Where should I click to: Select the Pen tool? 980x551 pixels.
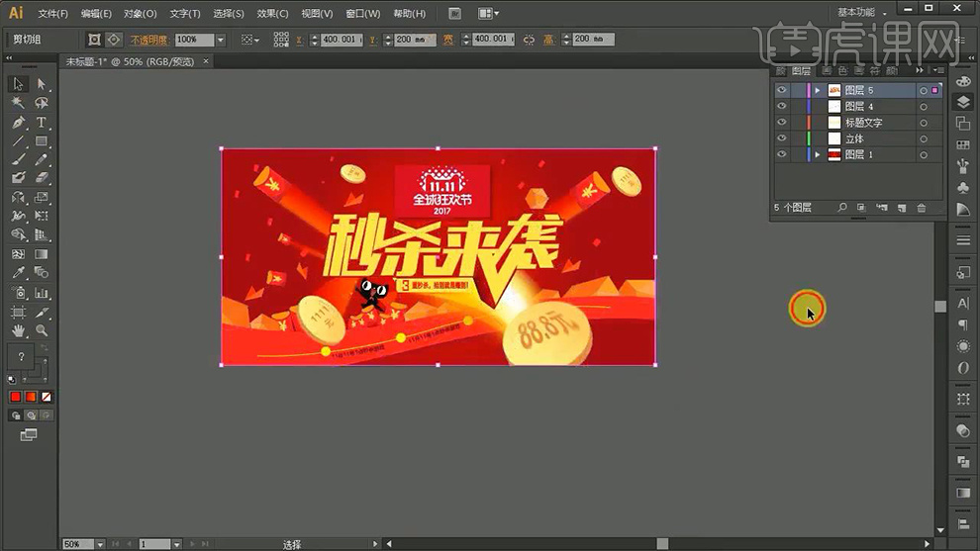(x=18, y=122)
